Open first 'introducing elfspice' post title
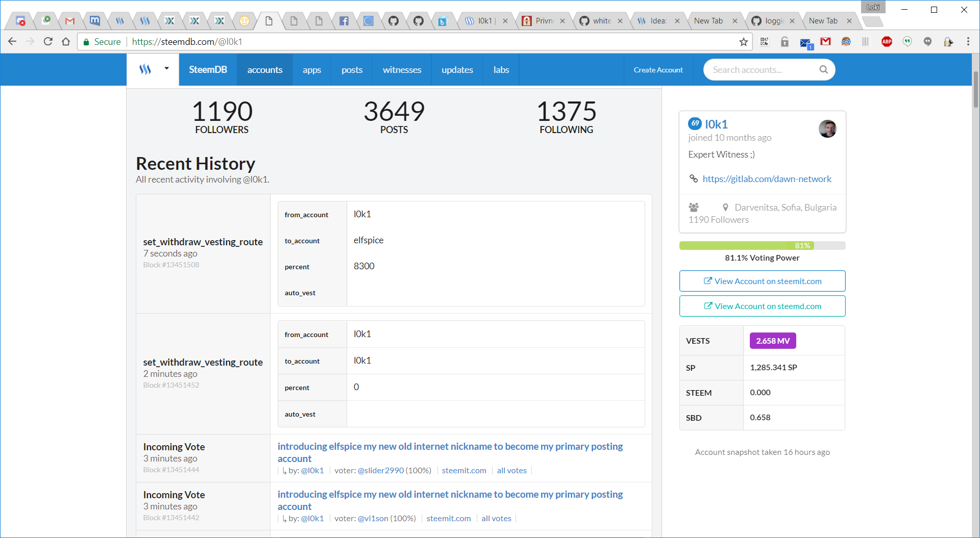The width and height of the screenshot is (980, 538). (x=450, y=452)
